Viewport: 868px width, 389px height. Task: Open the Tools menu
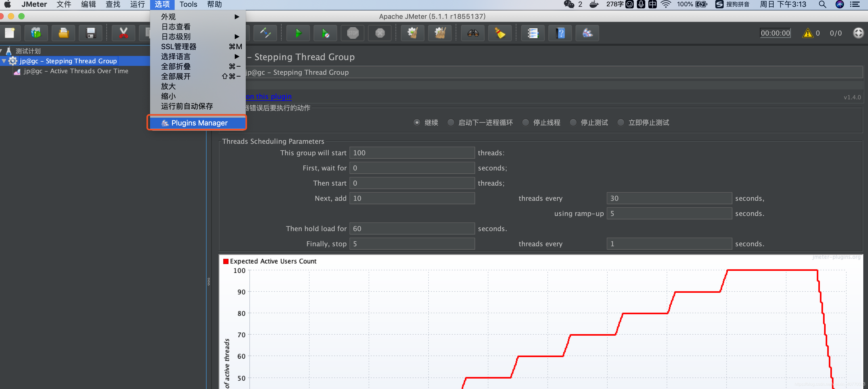coord(188,4)
